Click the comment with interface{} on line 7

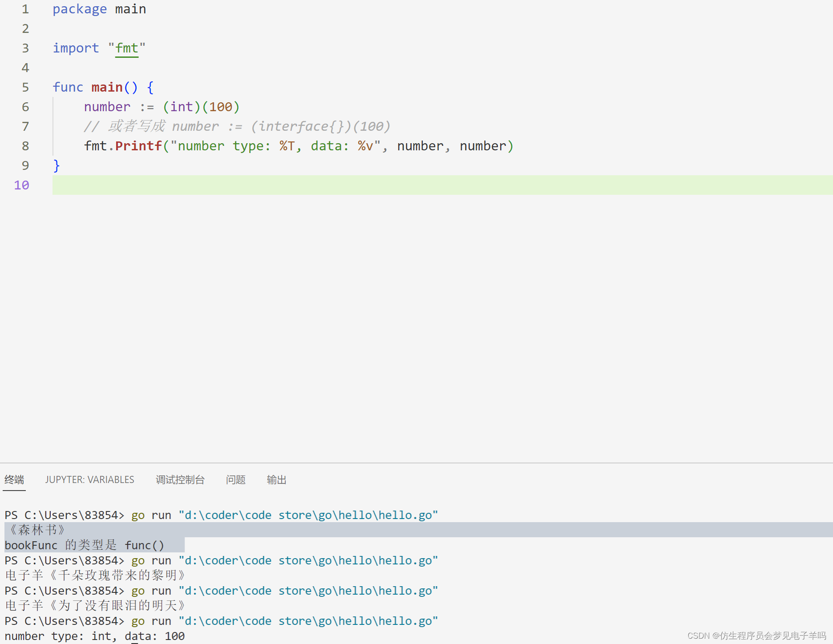(237, 126)
